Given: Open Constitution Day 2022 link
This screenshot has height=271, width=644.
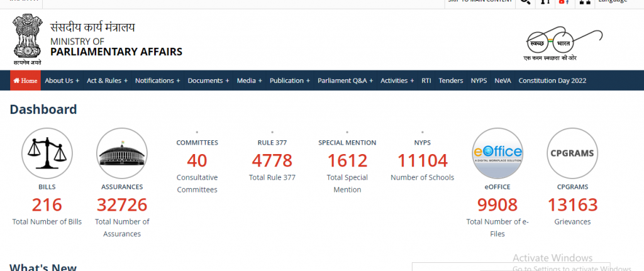Looking at the screenshot, I should (x=552, y=80).
